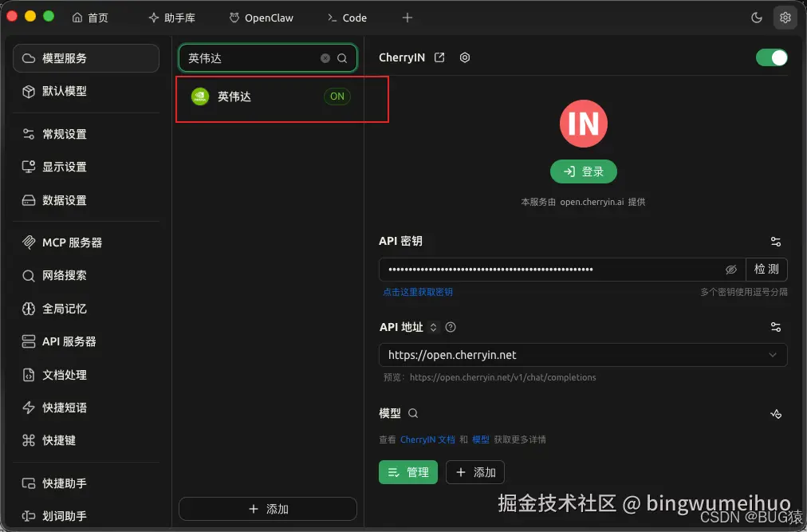Open the CherryIN website external link icon
This screenshot has width=807, height=532.
pos(439,57)
